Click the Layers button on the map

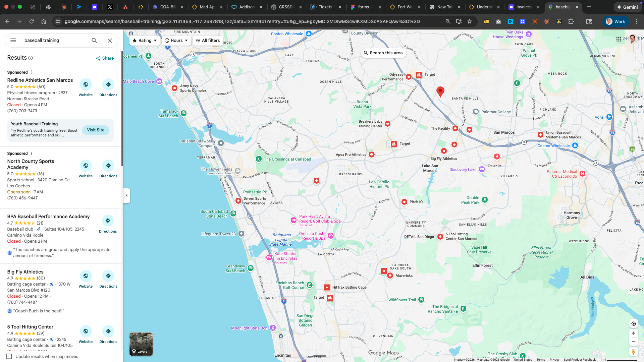[x=141, y=344]
